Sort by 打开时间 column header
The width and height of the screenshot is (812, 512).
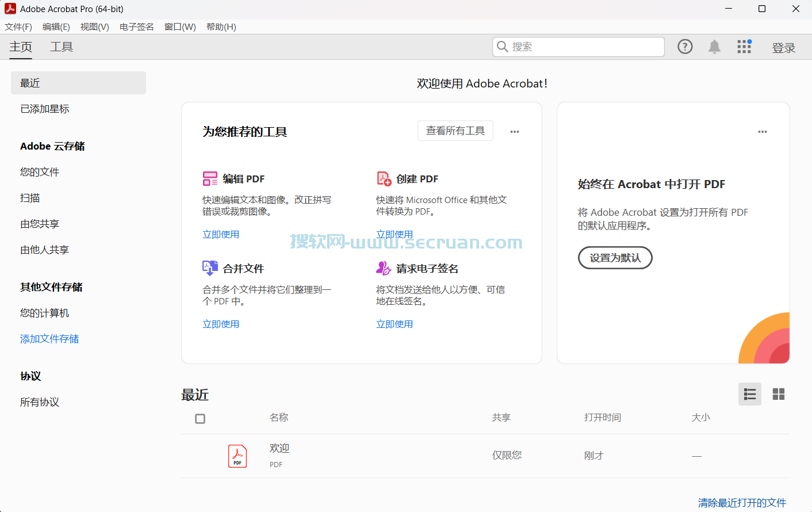[603, 418]
